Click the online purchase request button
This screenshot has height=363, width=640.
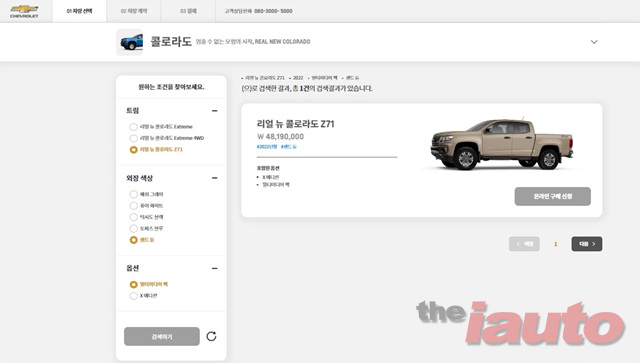click(553, 196)
